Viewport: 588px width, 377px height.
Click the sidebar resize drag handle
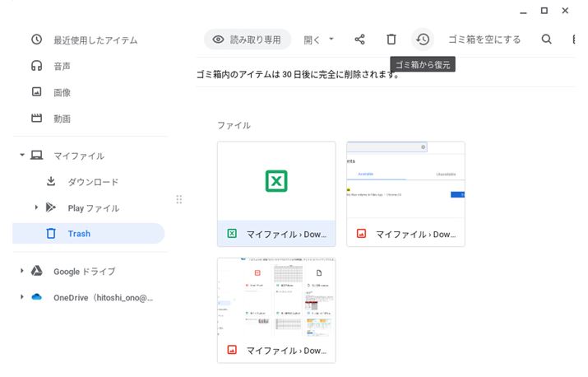(179, 199)
